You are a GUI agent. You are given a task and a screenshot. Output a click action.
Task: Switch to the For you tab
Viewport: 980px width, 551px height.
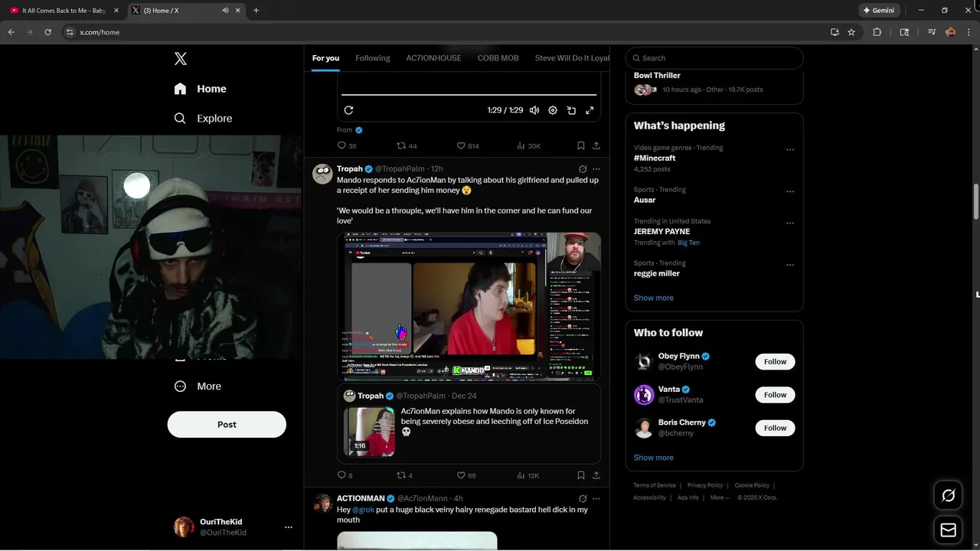click(325, 58)
